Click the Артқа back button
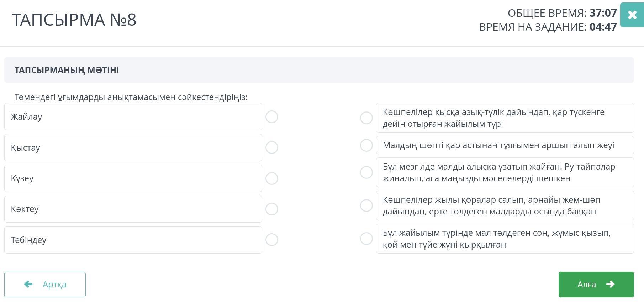The width and height of the screenshot is (644, 307). click(x=45, y=284)
